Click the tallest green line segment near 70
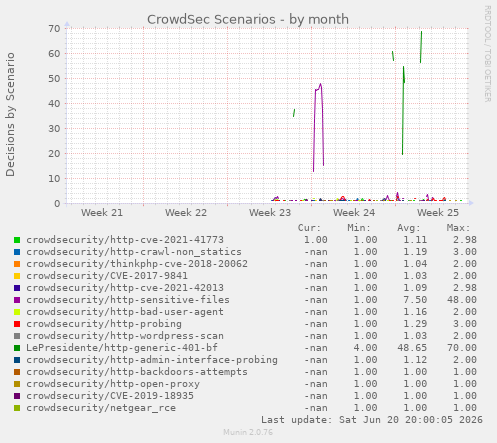The image size is (497, 443). 421,47
